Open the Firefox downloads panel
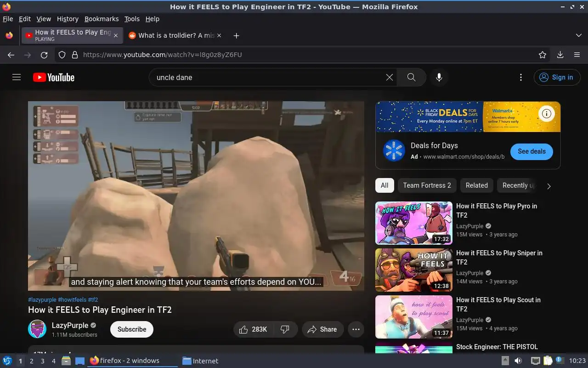This screenshot has width=588, height=368. point(560,55)
